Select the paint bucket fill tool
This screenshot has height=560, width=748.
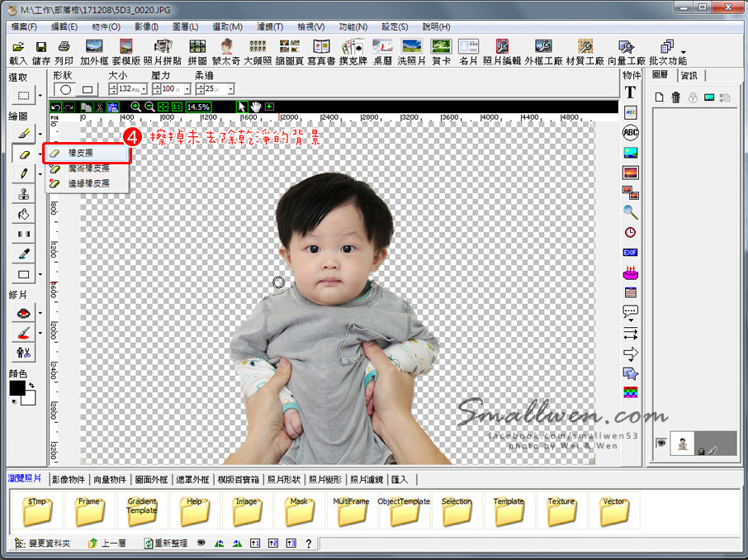point(23,214)
